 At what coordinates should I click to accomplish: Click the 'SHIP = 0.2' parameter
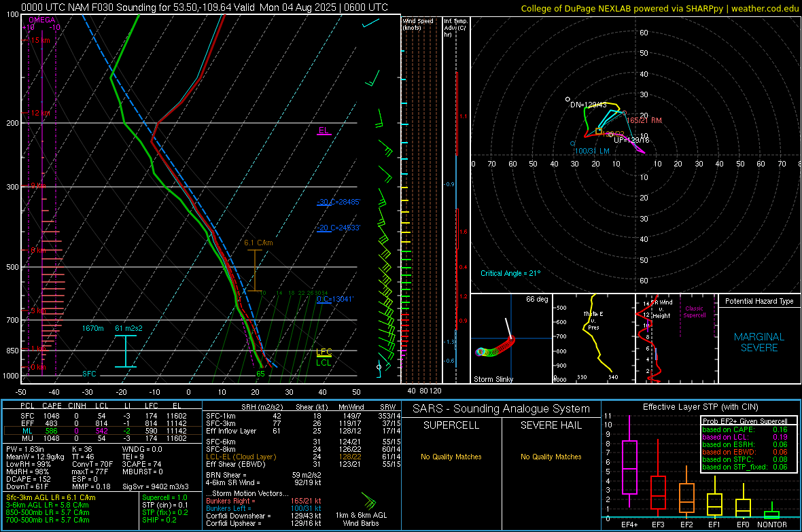coord(159,520)
